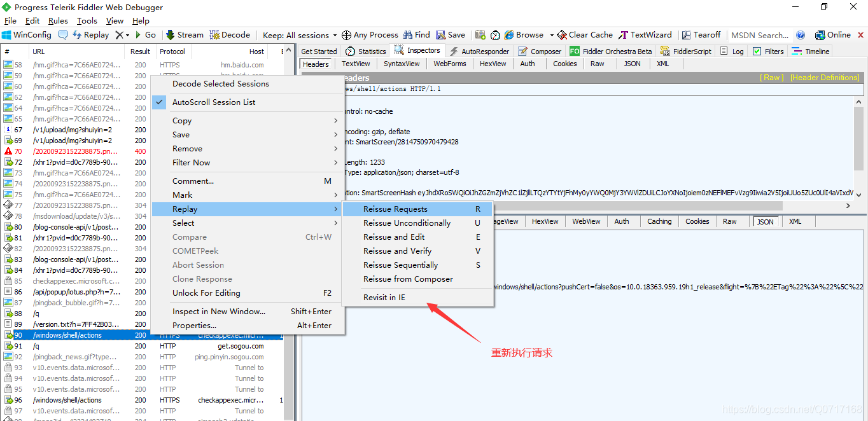This screenshot has height=421, width=868.
Task: Open the FiddlerScript tab
Action: (687, 52)
